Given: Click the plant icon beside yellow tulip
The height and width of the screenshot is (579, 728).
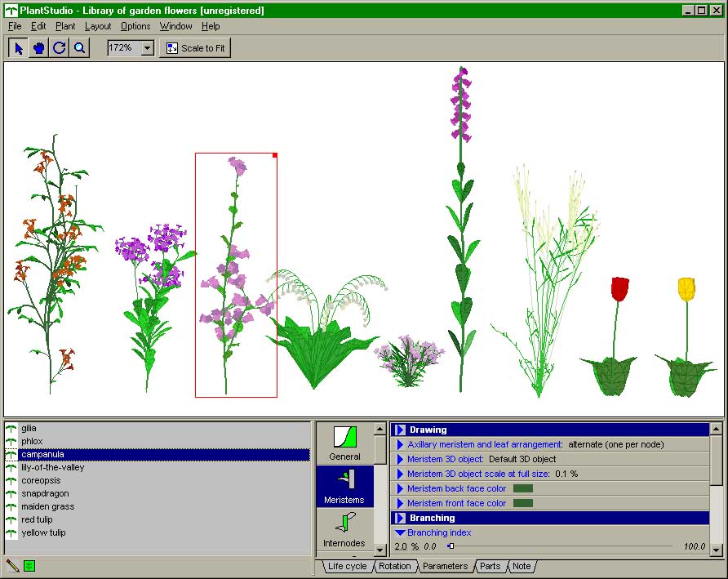Looking at the screenshot, I should pos(11,532).
